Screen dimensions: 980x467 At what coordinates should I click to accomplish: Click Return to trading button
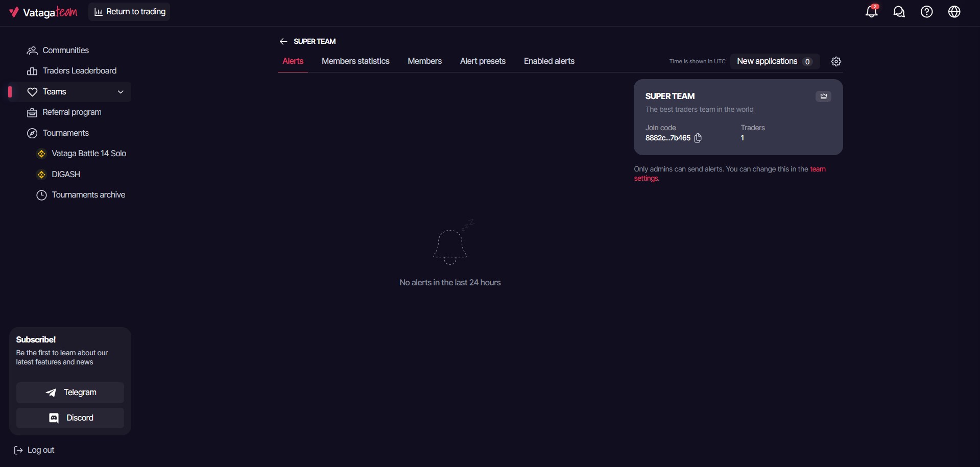(129, 12)
